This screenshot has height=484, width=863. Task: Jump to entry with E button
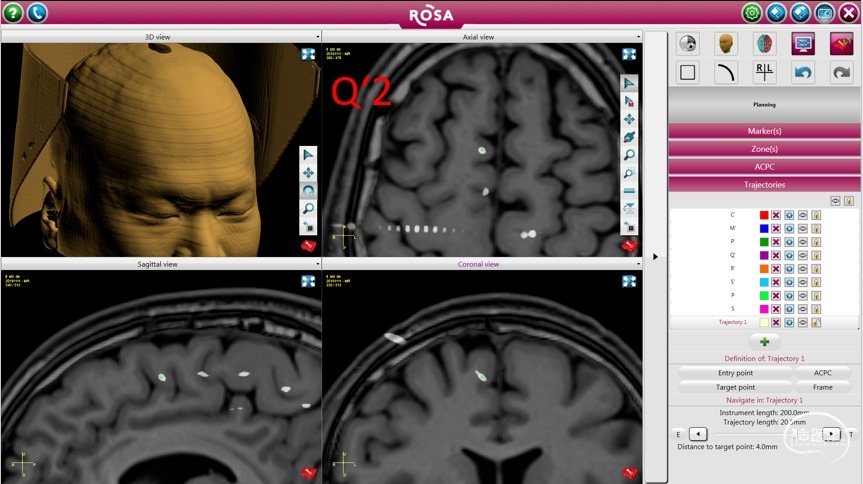(678, 434)
